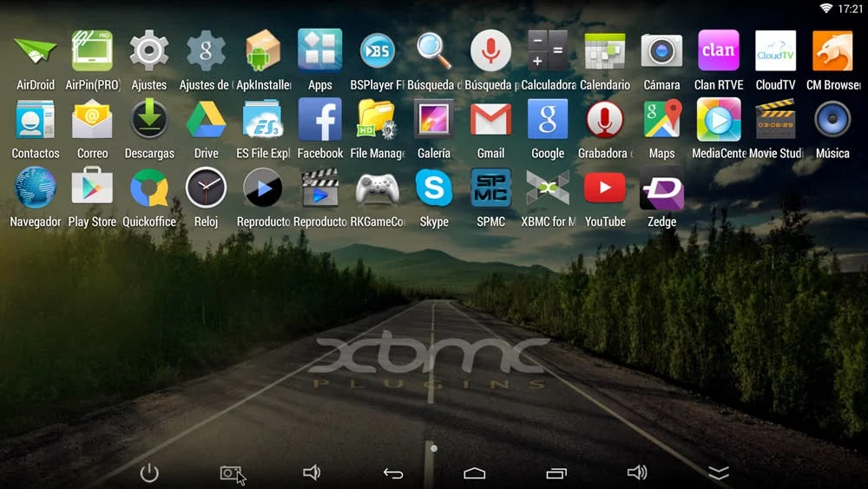
Task: Launch Facebook app
Action: 320,119
